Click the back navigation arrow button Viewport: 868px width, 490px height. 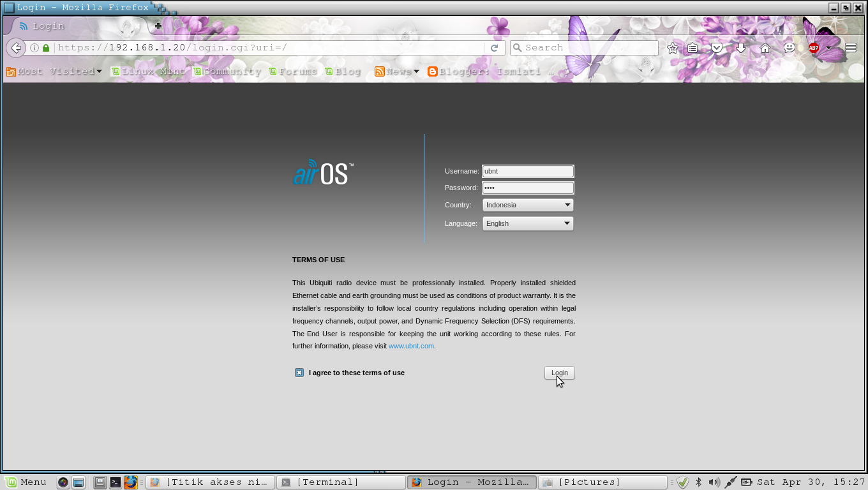[x=16, y=48]
